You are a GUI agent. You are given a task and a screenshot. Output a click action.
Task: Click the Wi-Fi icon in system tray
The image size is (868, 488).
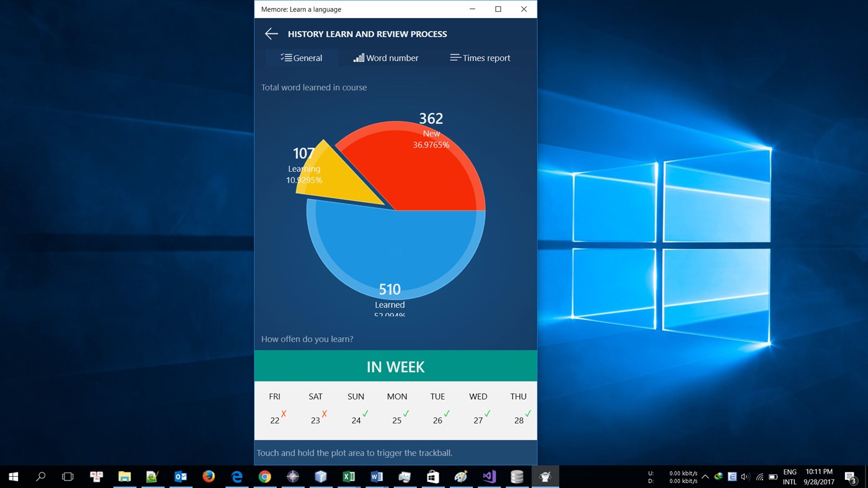[x=760, y=477]
